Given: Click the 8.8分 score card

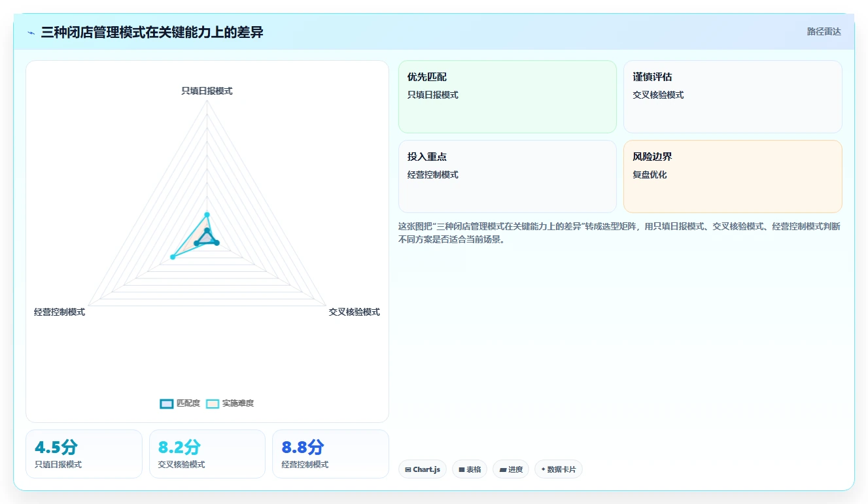Looking at the screenshot, I should click(x=330, y=454).
